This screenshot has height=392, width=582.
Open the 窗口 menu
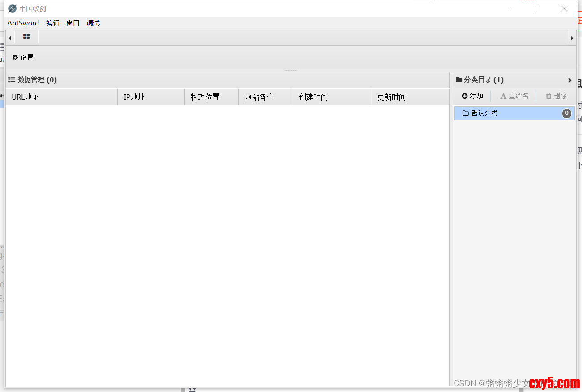[73, 23]
